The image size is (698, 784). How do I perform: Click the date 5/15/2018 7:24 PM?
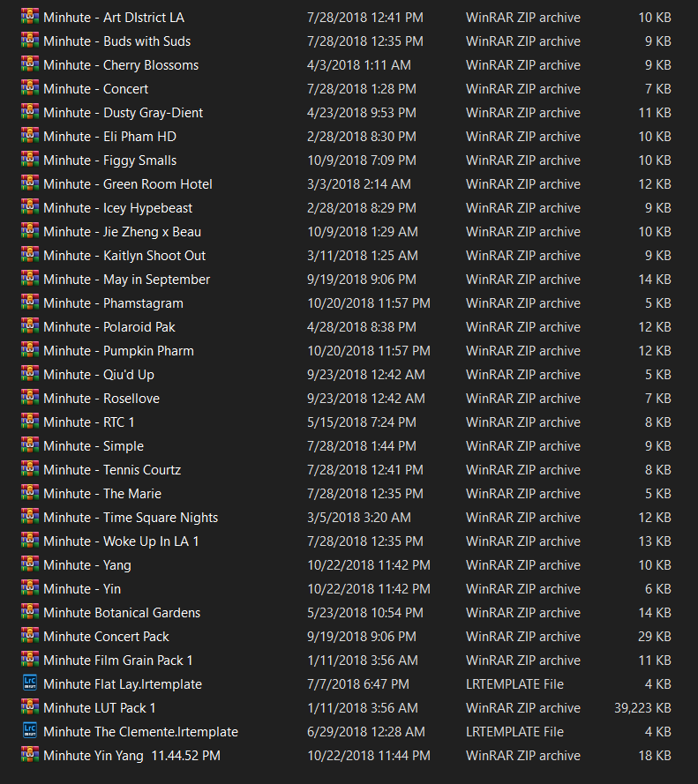click(x=362, y=422)
